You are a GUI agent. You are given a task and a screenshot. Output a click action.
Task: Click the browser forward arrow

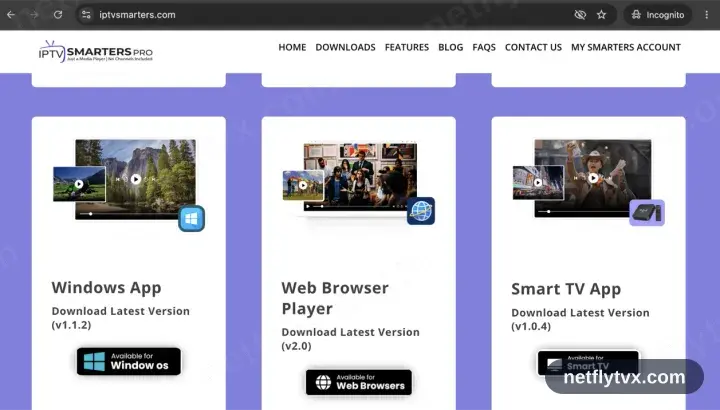[x=34, y=15]
